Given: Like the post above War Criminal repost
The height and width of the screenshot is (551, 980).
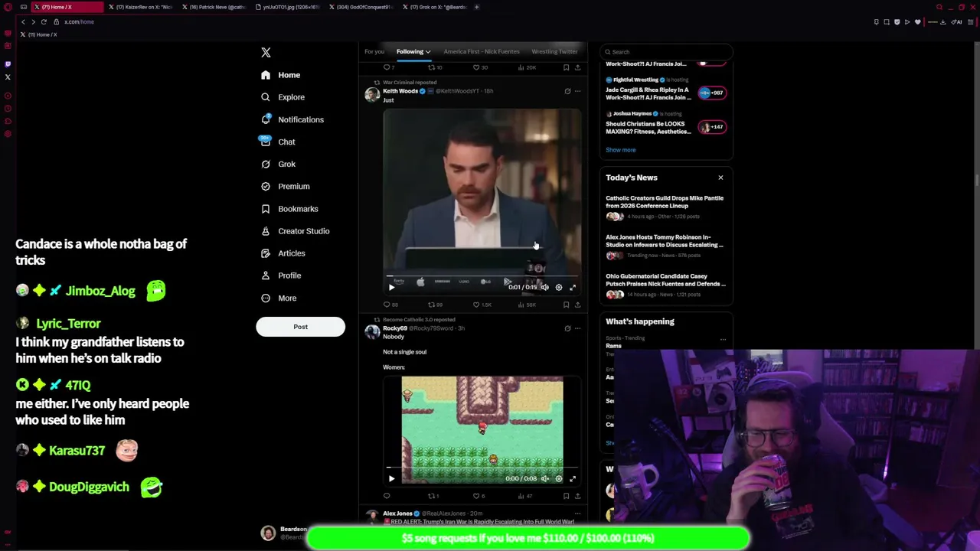Looking at the screenshot, I should tap(476, 67).
